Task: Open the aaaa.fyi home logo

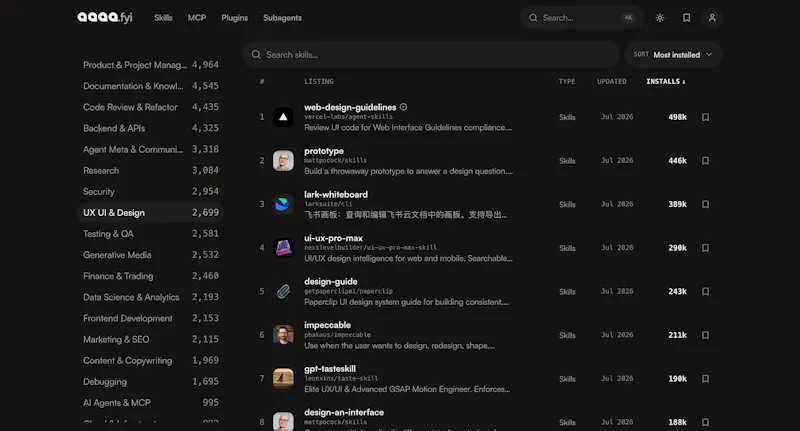Action: [x=105, y=17]
